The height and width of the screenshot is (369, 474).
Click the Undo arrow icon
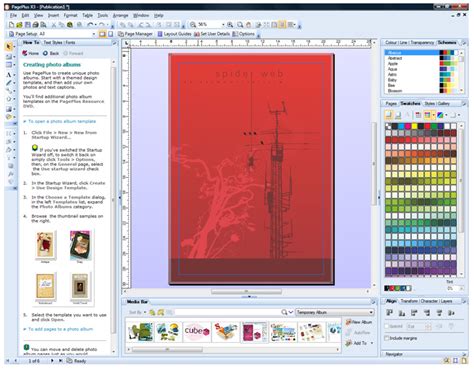pos(90,25)
